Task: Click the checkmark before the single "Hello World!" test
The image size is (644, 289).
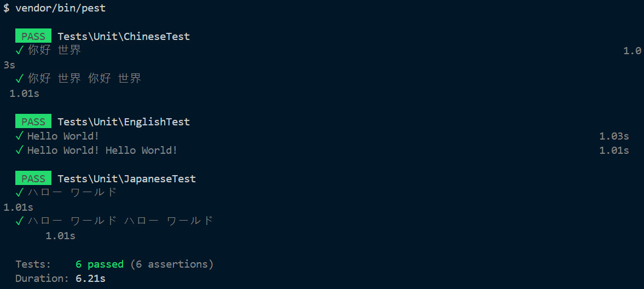Action: pyautogui.click(x=20, y=136)
